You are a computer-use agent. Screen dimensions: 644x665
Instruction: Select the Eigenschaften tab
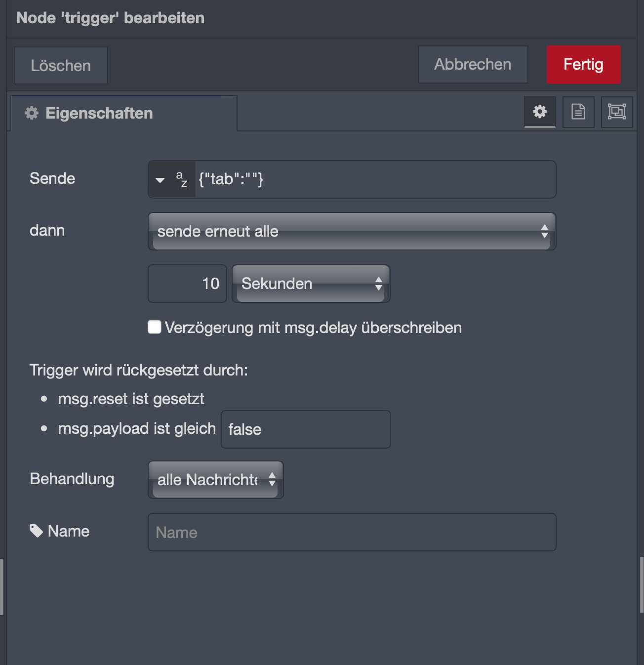click(x=124, y=113)
